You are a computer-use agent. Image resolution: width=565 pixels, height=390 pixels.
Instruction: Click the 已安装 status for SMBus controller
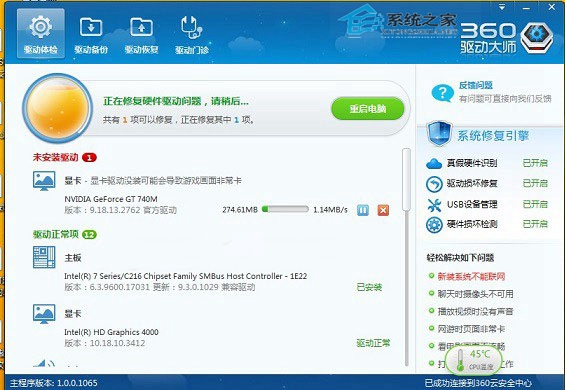coord(369,287)
